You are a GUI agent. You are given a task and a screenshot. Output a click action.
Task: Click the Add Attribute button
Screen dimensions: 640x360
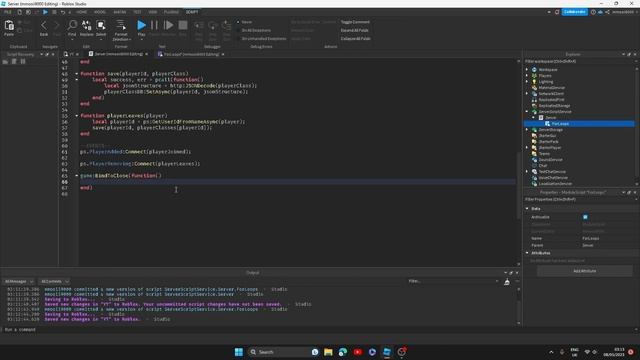coord(584,271)
